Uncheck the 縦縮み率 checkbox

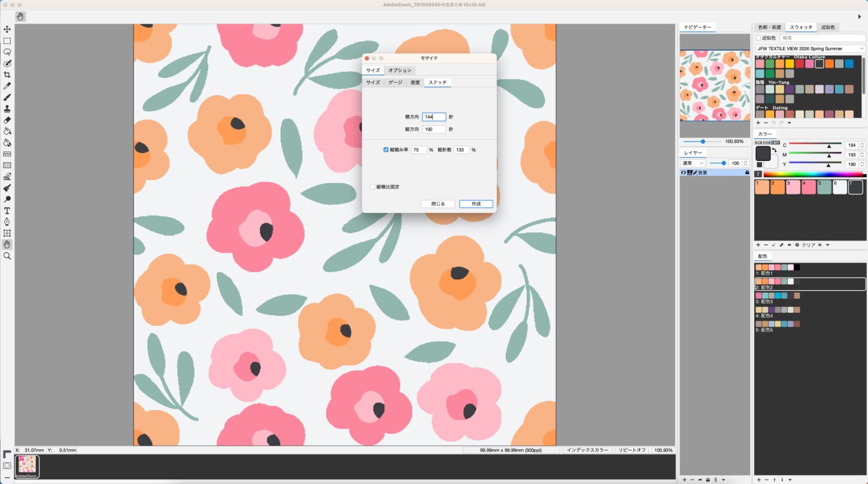point(386,150)
